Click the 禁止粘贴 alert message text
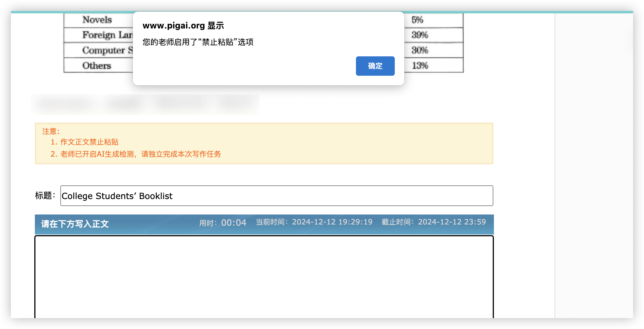The height and width of the screenshot is (329, 644). (198, 42)
